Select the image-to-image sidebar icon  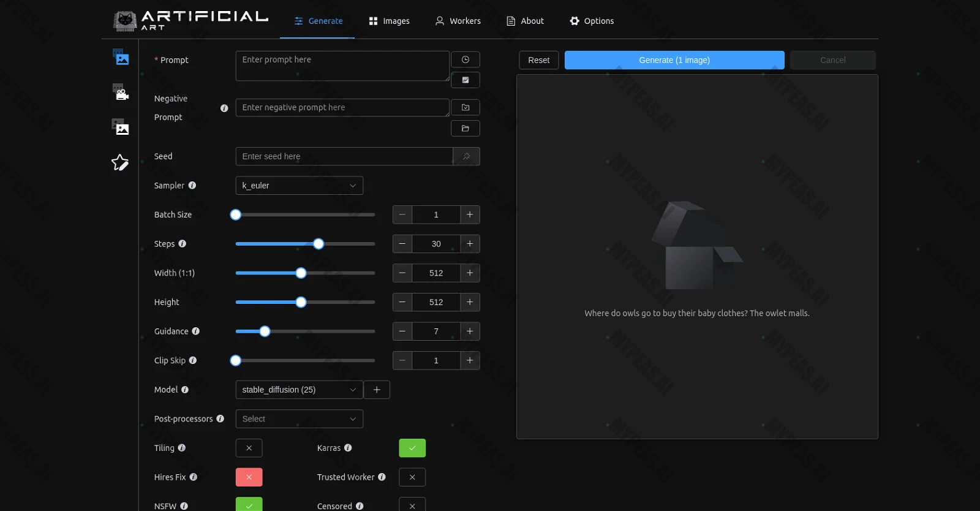click(121, 127)
